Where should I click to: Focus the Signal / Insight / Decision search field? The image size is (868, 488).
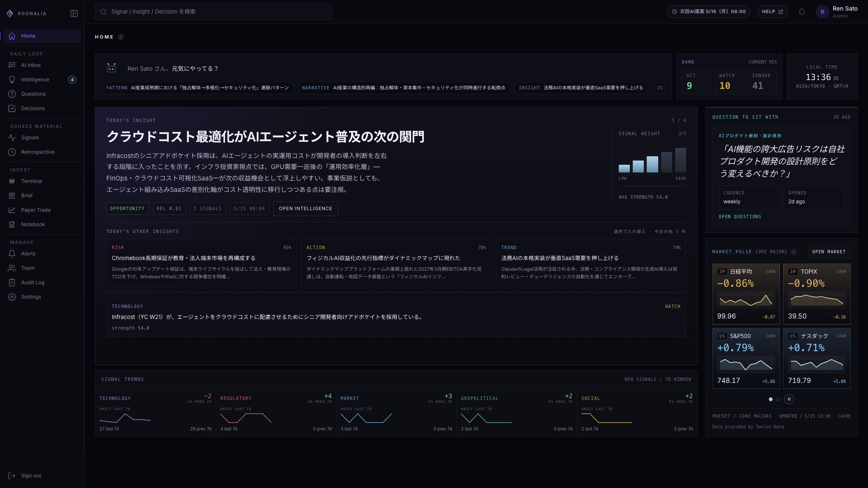[214, 12]
